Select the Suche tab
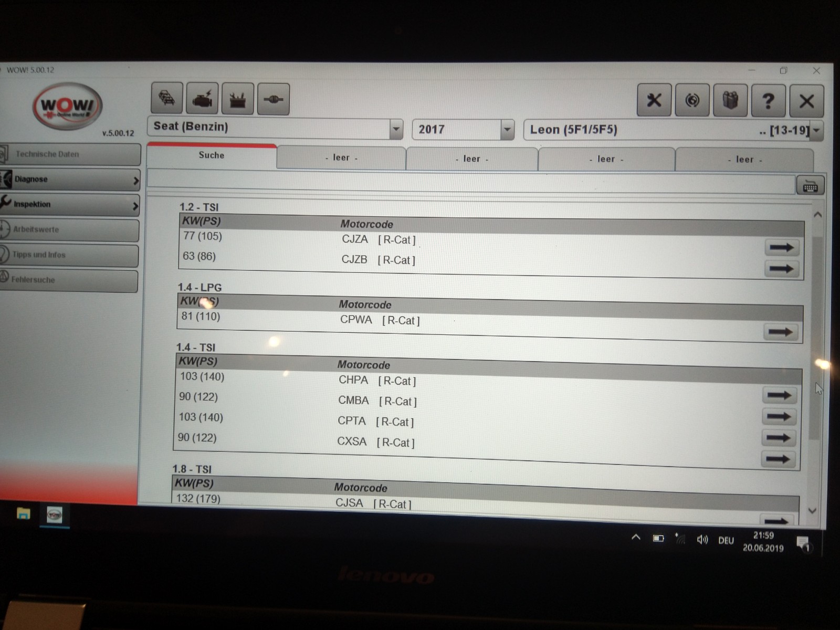Viewport: 840px width, 630px height. [x=212, y=156]
